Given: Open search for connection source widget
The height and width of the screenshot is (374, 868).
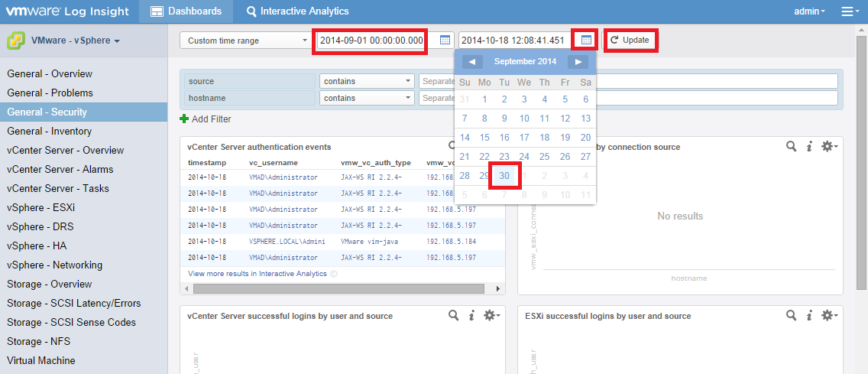Looking at the screenshot, I should [792, 146].
